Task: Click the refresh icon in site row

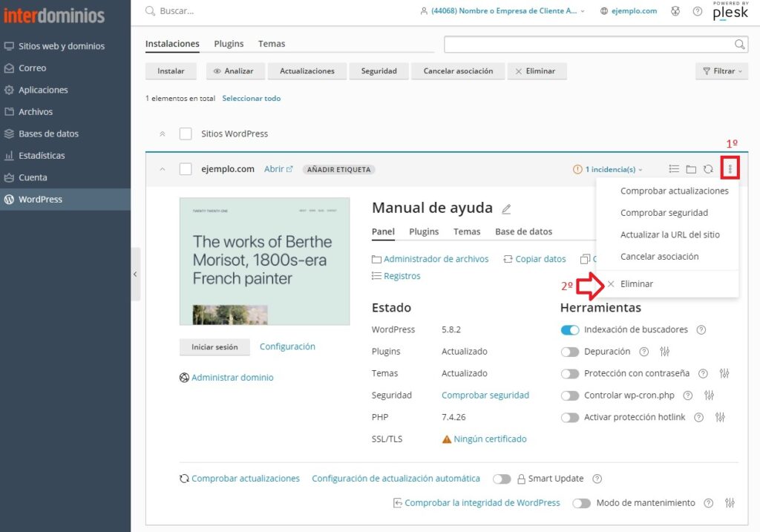Action: 709,169
